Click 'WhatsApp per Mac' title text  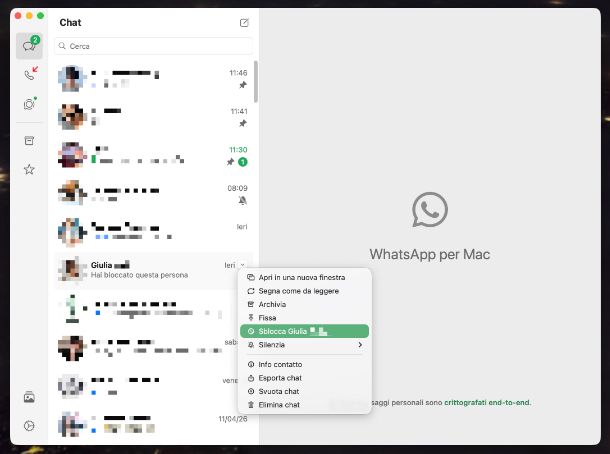point(430,254)
